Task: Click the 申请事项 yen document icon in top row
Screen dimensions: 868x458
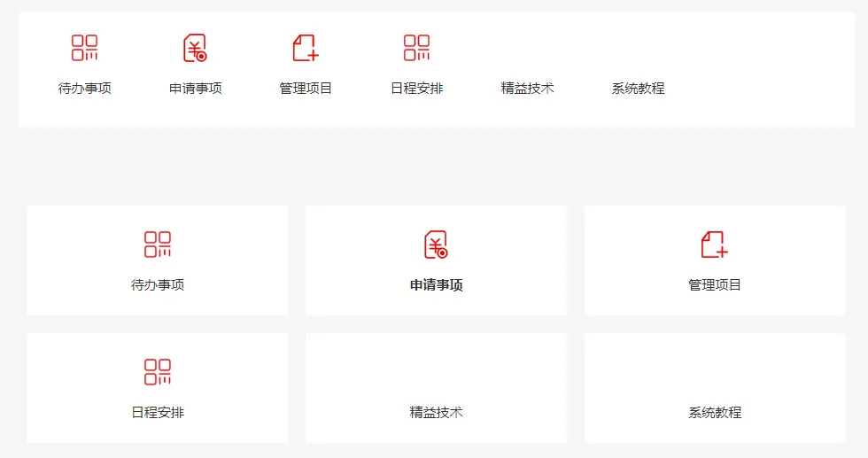Action: click(195, 48)
